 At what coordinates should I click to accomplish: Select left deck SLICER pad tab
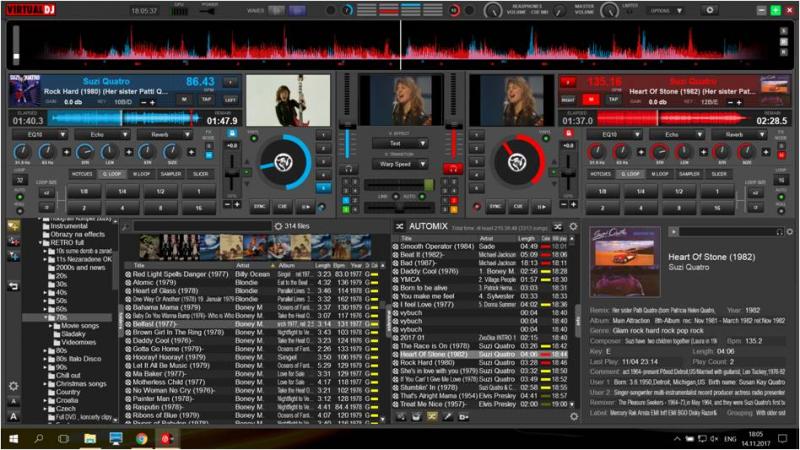pyautogui.click(x=201, y=174)
